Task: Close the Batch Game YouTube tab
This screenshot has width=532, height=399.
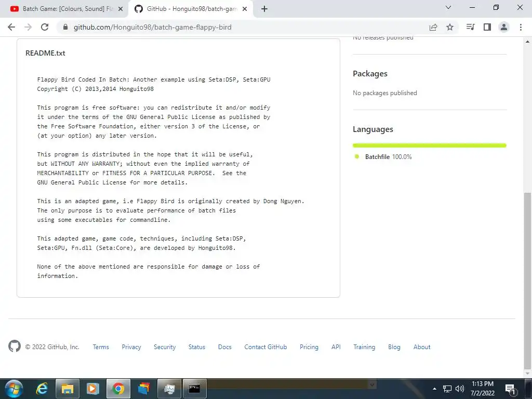Action: tap(121, 9)
